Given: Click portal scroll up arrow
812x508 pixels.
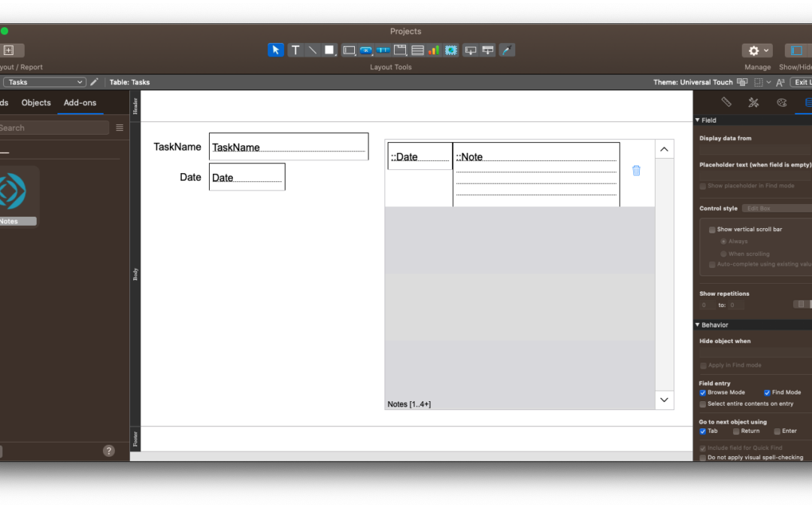Looking at the screenshot, I should coord(664,149).
